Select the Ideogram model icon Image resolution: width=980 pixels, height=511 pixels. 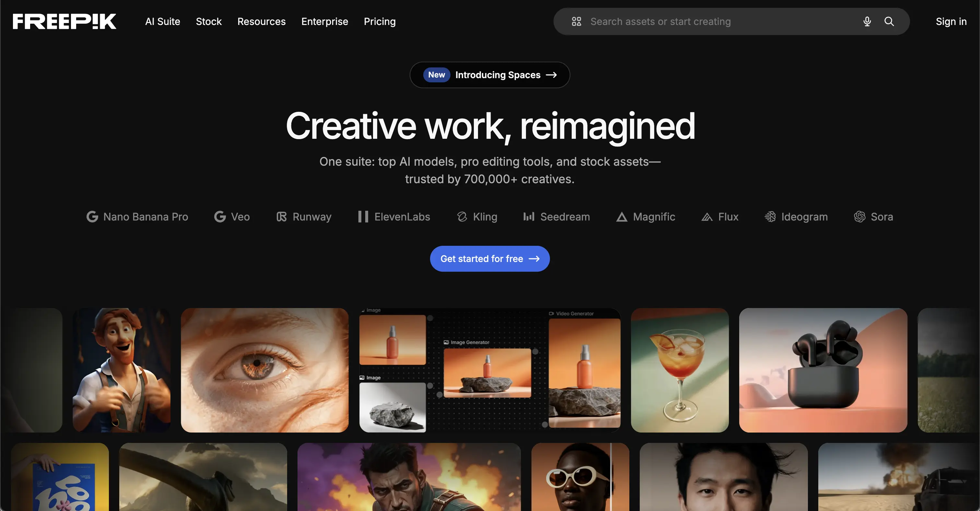[770, 217]
